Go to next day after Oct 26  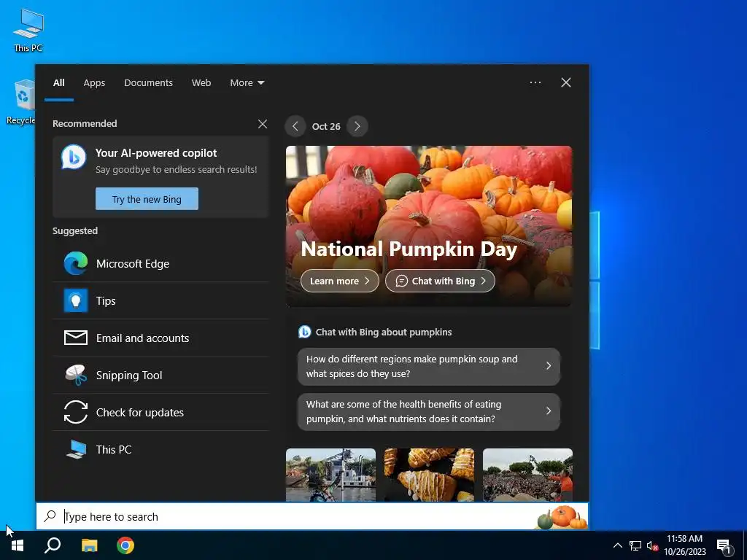[x=357, y=126]
